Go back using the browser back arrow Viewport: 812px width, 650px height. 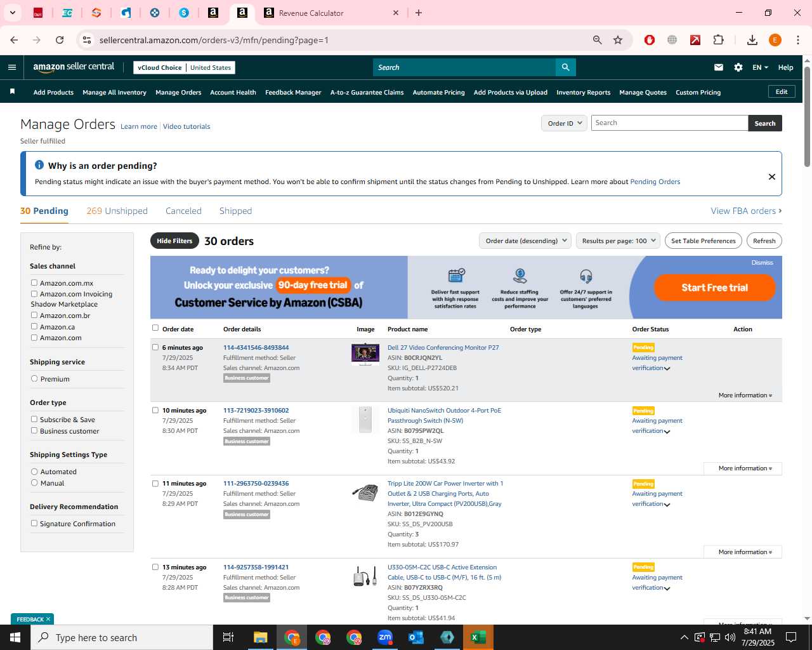tap(14, 40)
